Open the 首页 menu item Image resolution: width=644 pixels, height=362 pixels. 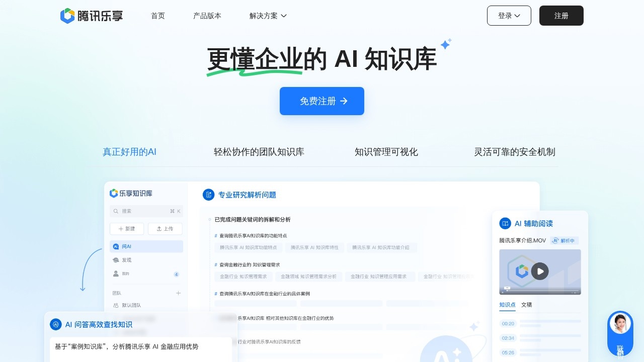click(157, 16)
